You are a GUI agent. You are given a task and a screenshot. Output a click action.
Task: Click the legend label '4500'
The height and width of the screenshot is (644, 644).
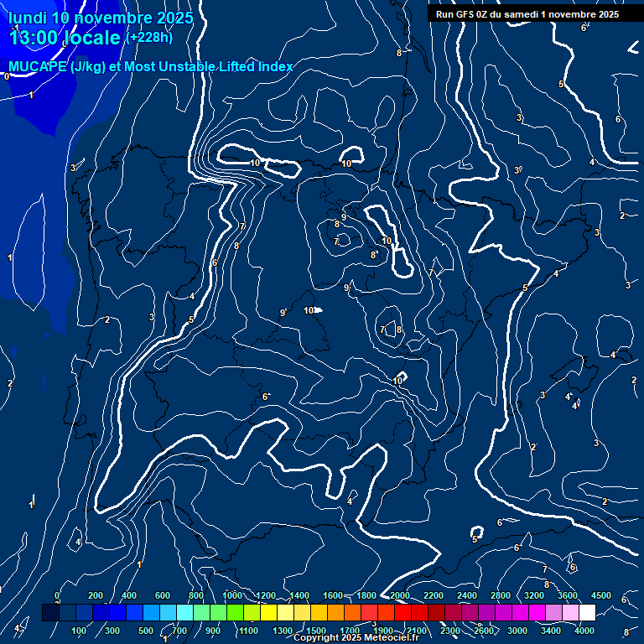pos(601,595)
